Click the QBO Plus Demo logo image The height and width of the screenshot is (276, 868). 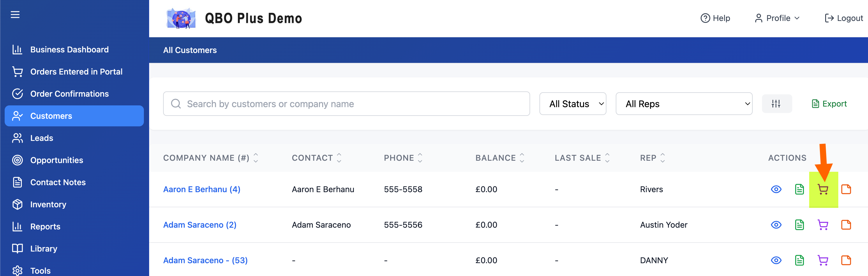coord(181,18)
